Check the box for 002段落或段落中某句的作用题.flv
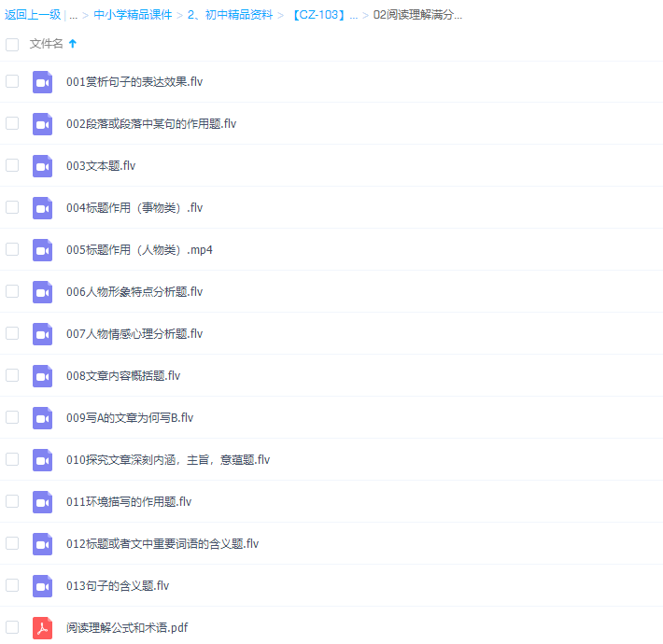Viewport: 663px width, 644px height. click(x=12, y=123)
